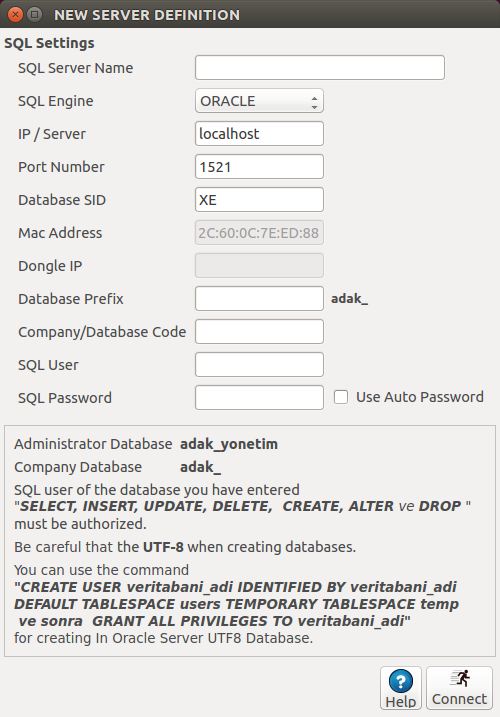Click the running man Connect icon
Image resolution: width=500 pixels, height=717 pixels.
click(x=460, y=679)
